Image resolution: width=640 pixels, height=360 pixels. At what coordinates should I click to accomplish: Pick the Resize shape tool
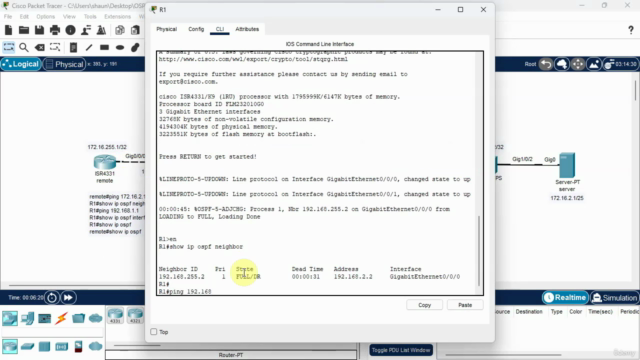pos(55,47)
